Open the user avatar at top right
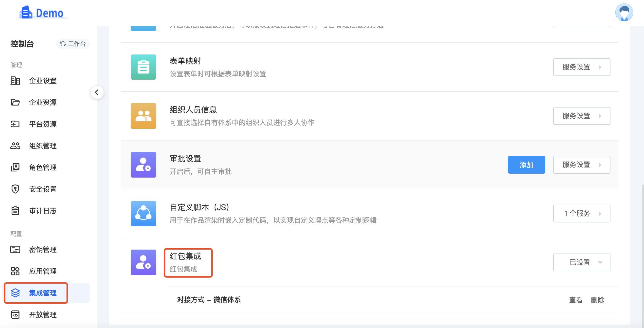This screenshot has width=644, height=328. [624, 12]
